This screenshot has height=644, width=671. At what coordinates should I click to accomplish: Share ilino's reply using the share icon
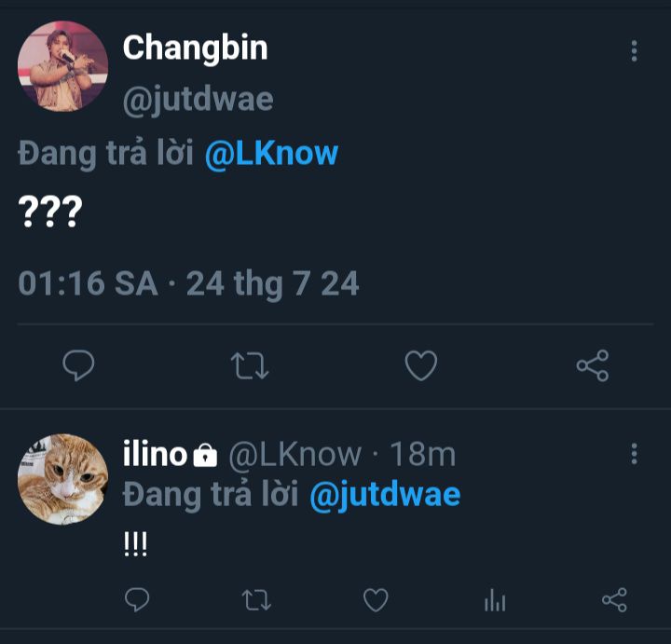[x=614, y=600]
